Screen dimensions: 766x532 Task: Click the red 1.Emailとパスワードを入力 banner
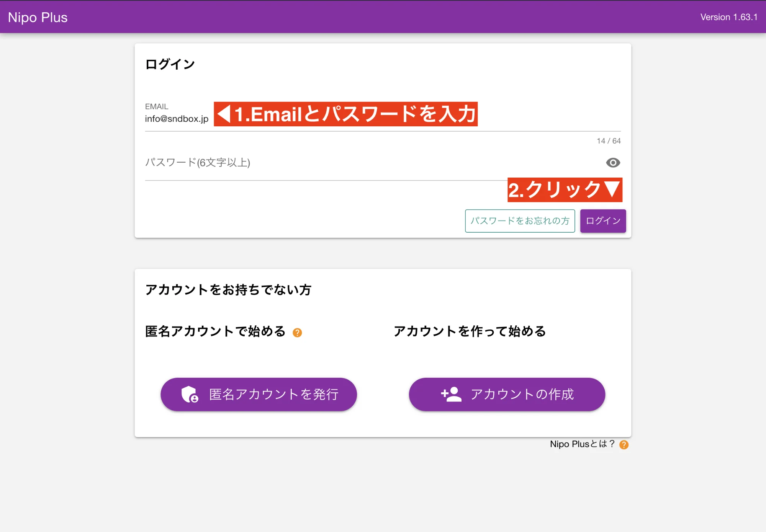[345, 114]
